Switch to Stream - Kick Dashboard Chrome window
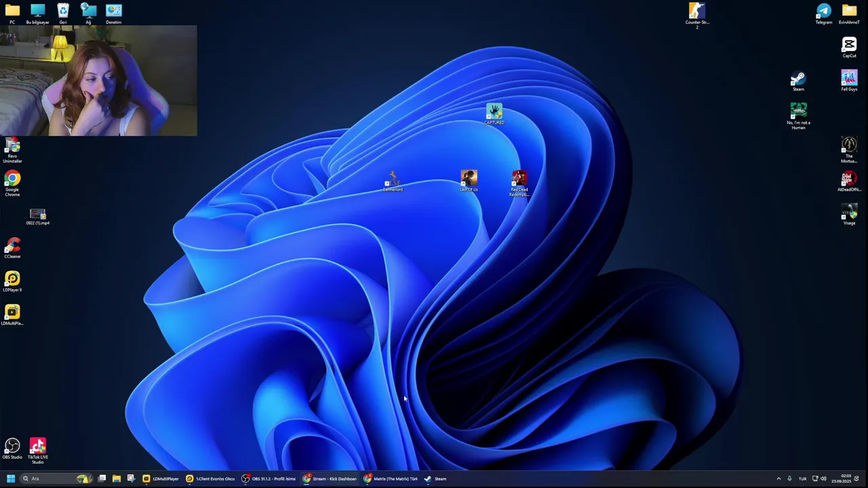Image resolution: width=868 pixels, height=488 pixels. [x=330, y=479]
